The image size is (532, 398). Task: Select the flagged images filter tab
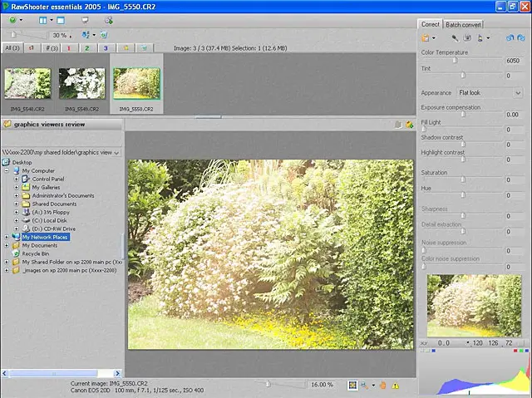(32, 48)
